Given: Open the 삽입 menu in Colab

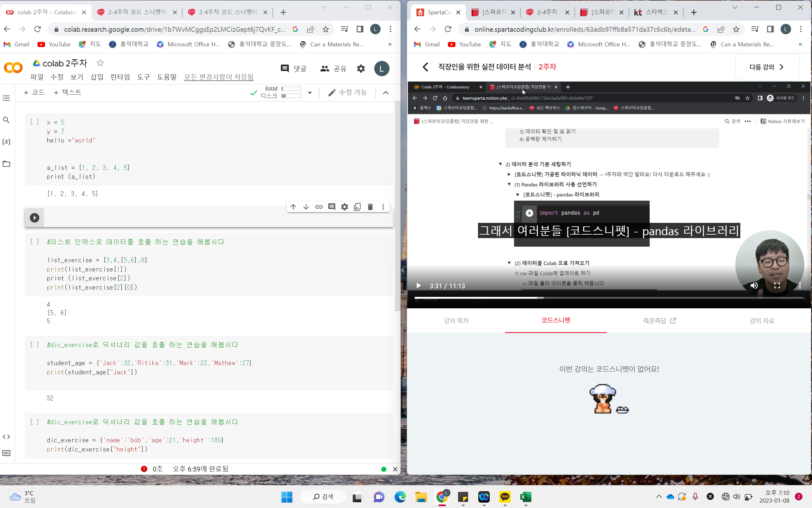Looking at the screenshot, I should click(x=97, y=77).
